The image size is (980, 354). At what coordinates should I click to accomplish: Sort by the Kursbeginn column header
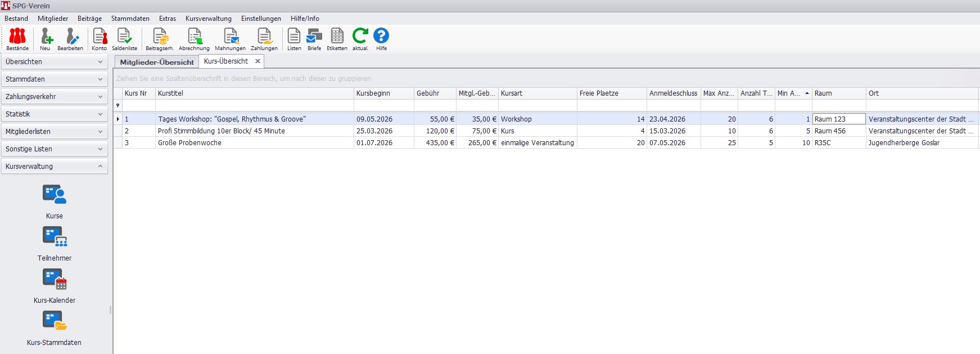coord(383,93)
